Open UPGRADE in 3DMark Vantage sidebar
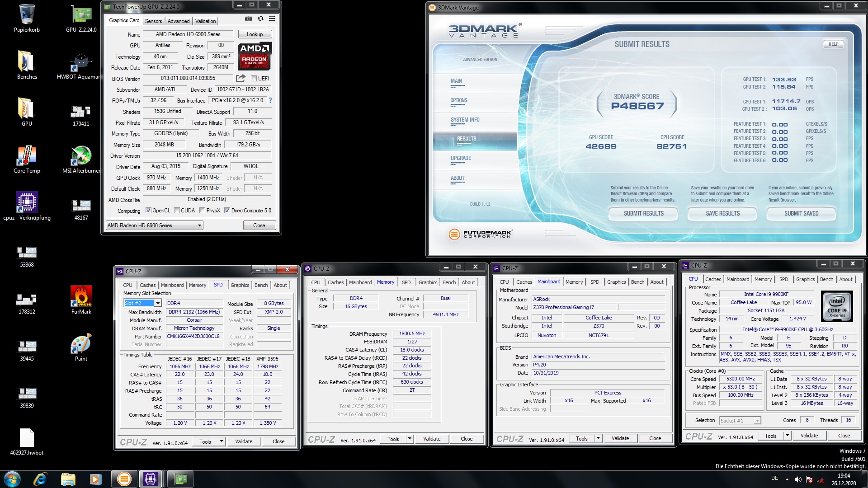Image resolution: width=868 pixels, height=488 pixels. click(x=461, y=158)
